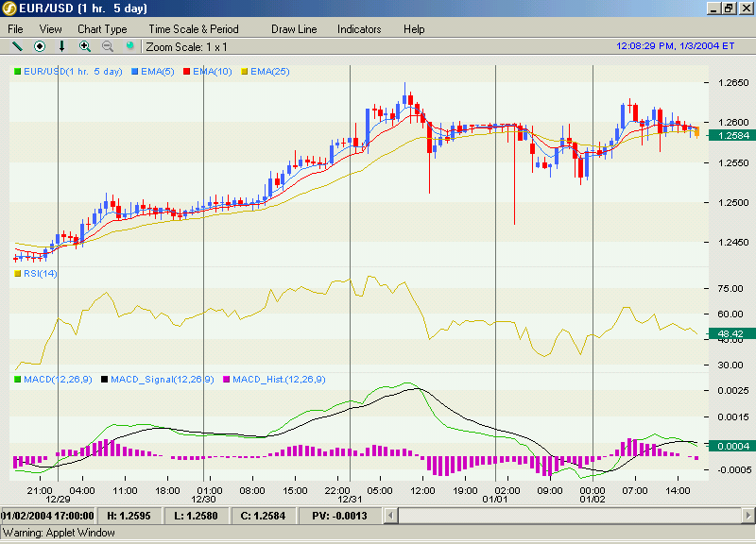
Task: Maximize the EUR/USD chart window
Action: tap(730, 8)
